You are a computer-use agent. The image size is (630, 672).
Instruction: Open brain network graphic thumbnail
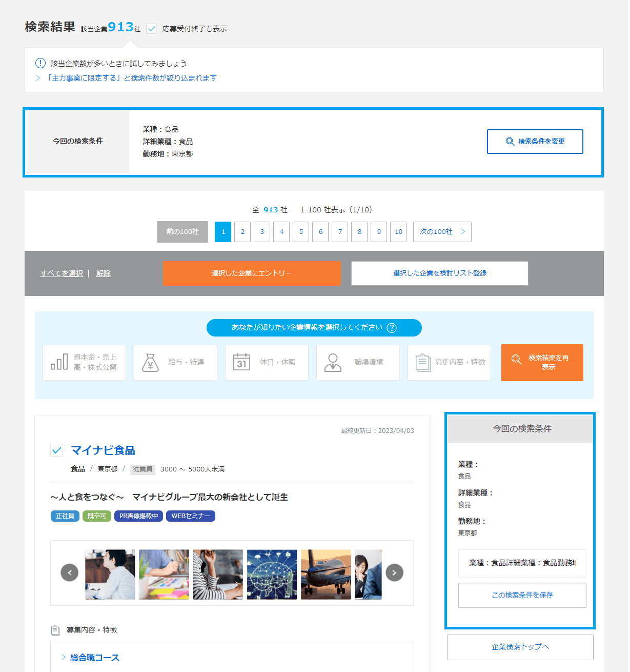[x=272, y=575]
